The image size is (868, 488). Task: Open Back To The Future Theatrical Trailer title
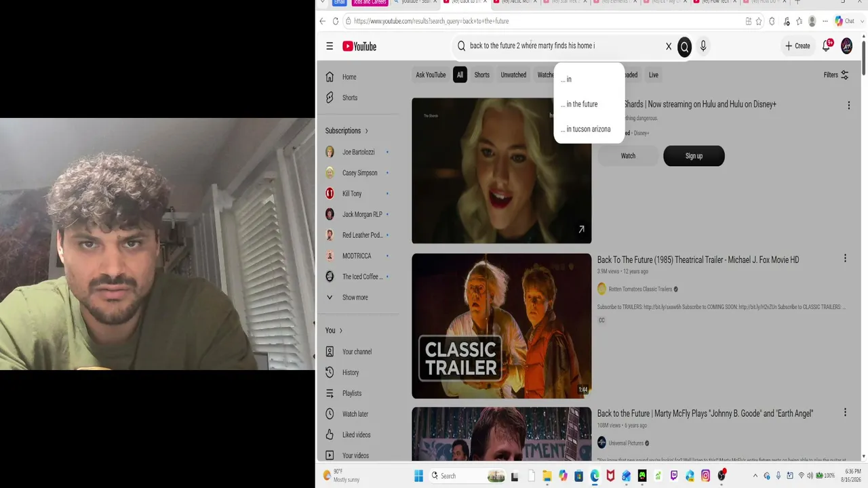pyautogui.click(x=698, y=260)
